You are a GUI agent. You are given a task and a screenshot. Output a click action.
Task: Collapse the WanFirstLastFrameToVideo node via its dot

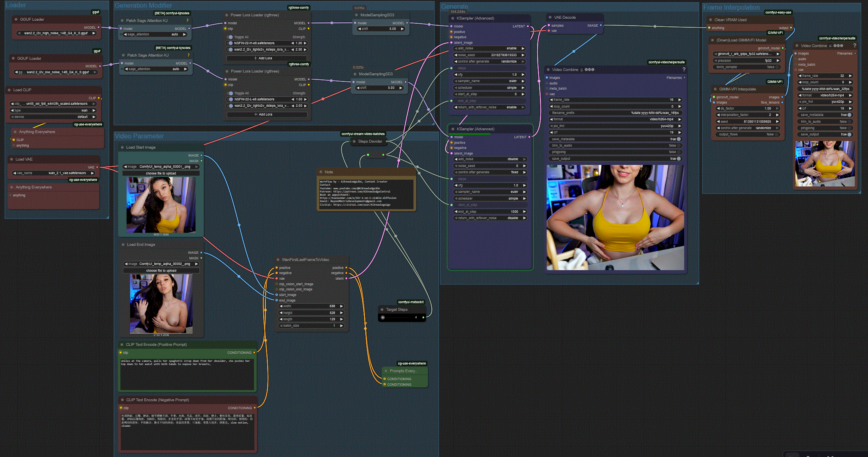pyautogui.click(x=278, y=260)
